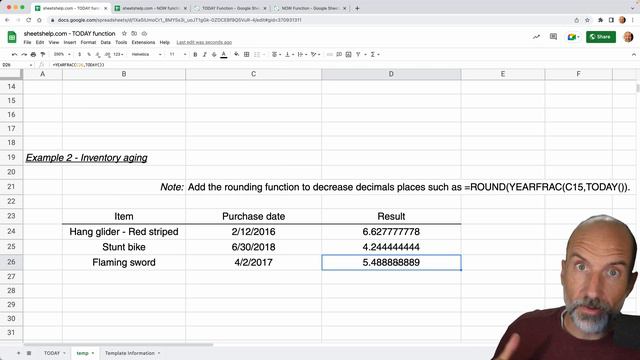640x360 pixels.
Task: Switch to the Template Information sheet tab
Action: tap(132, 353)
